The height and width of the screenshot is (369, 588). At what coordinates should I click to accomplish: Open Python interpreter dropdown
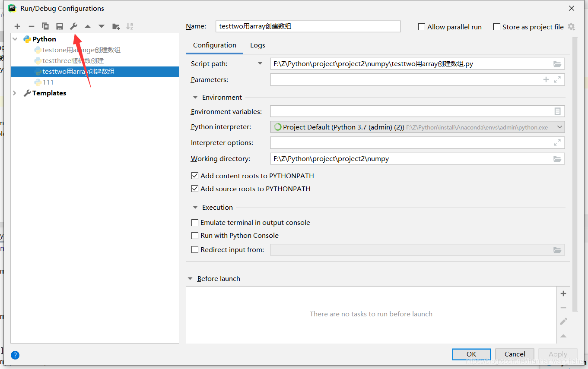click(x=560, y=127)
